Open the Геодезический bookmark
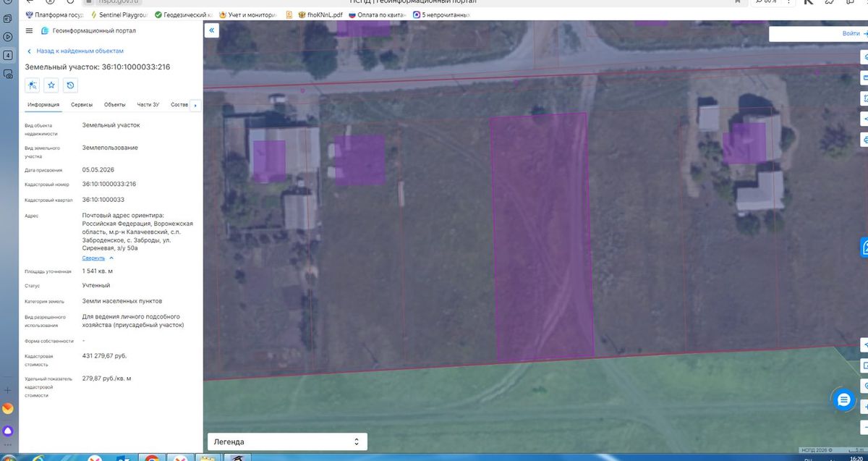Screen dimensions: 868x461 184,14
